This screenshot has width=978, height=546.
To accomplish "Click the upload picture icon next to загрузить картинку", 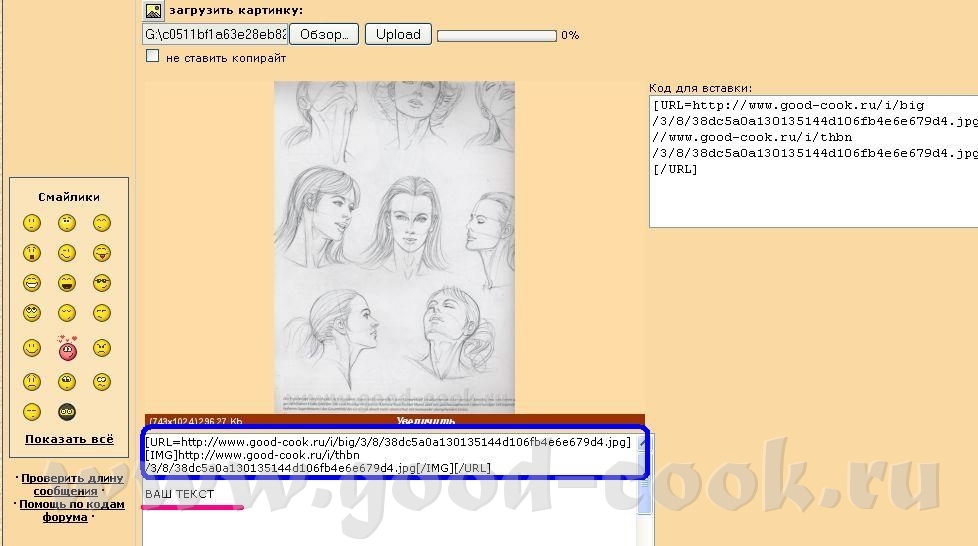I will [x=153, y=11].
